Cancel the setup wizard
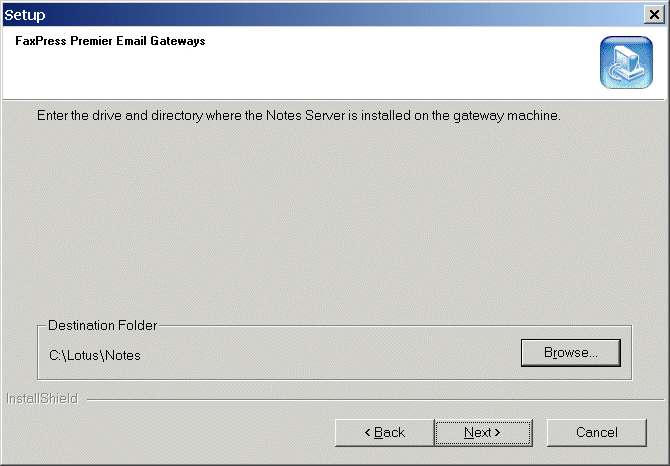The image size is (670, 466). tap(597, 433)
